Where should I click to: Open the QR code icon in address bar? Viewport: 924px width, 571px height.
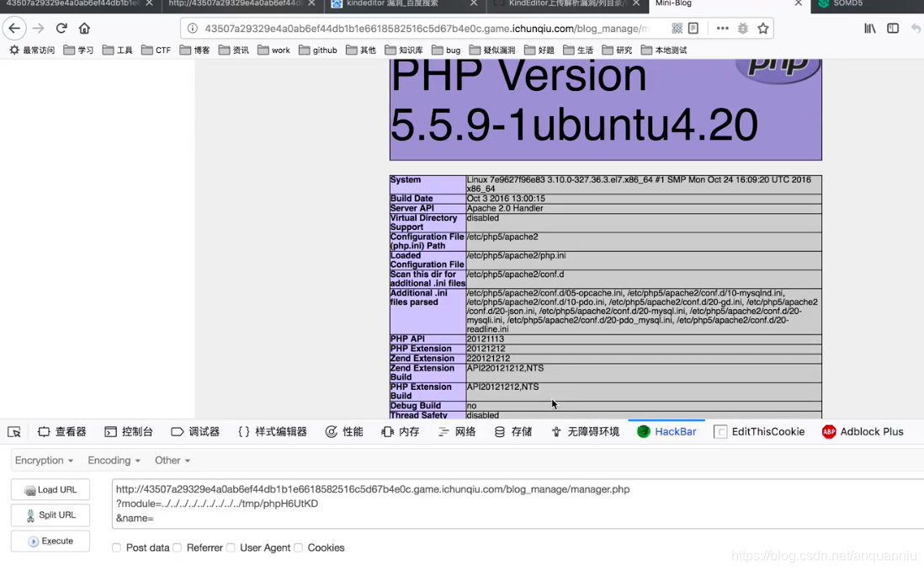click(x=677, y=29)
